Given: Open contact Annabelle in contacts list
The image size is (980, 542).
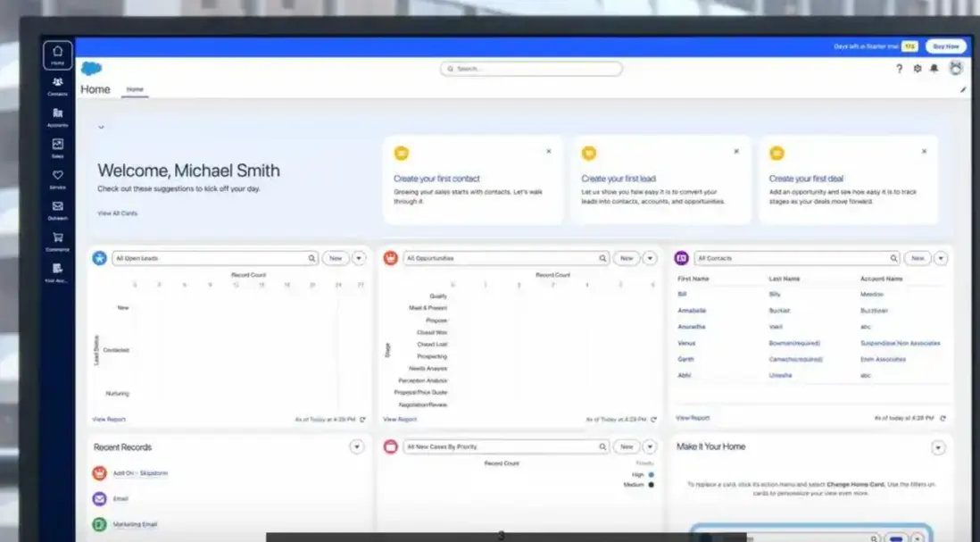Looking at the screenshot, I should click(692, 311).
